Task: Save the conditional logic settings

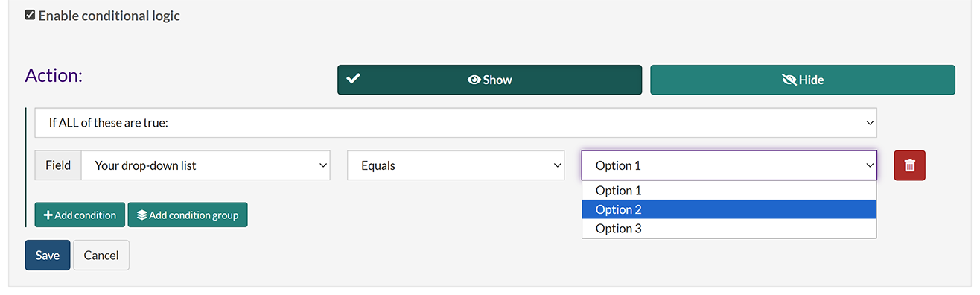Action: [x=48, y=255]
